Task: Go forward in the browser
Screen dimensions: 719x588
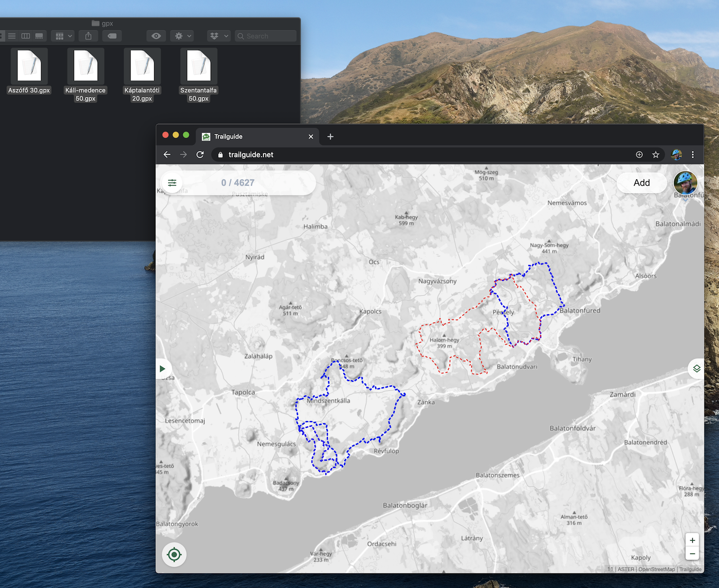Action: pyautogui.click(x=183, y=155)
